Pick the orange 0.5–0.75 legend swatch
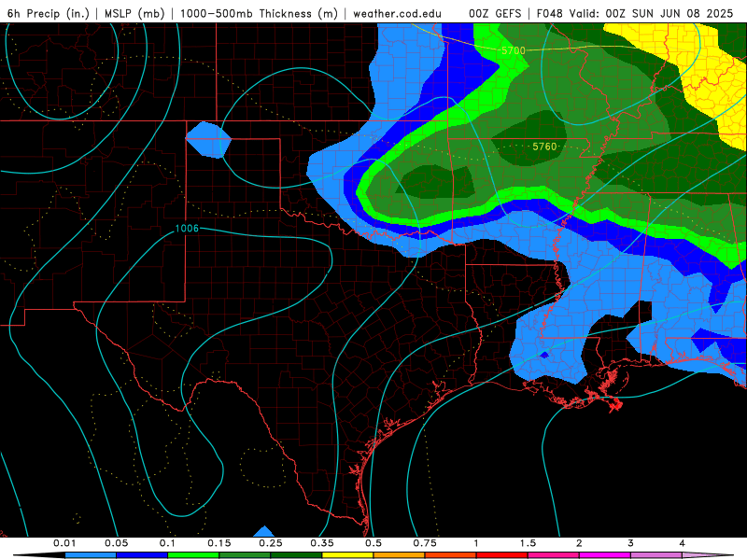Viewport: 747px width, 560px height. point(400,555)
